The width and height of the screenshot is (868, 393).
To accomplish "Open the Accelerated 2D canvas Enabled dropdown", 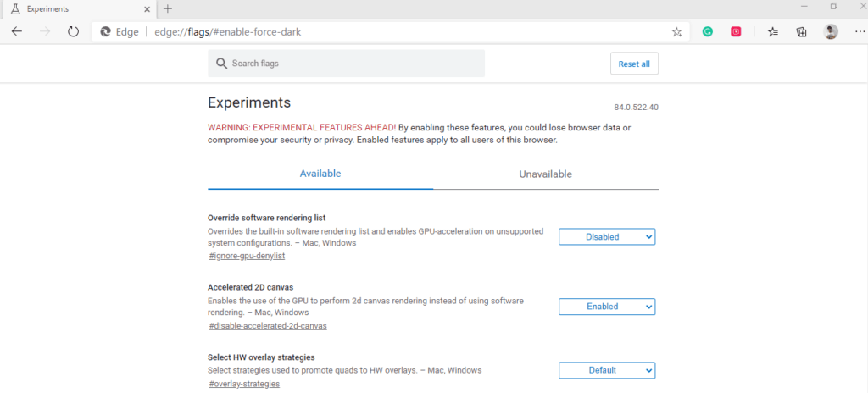I will coord(607,307).
